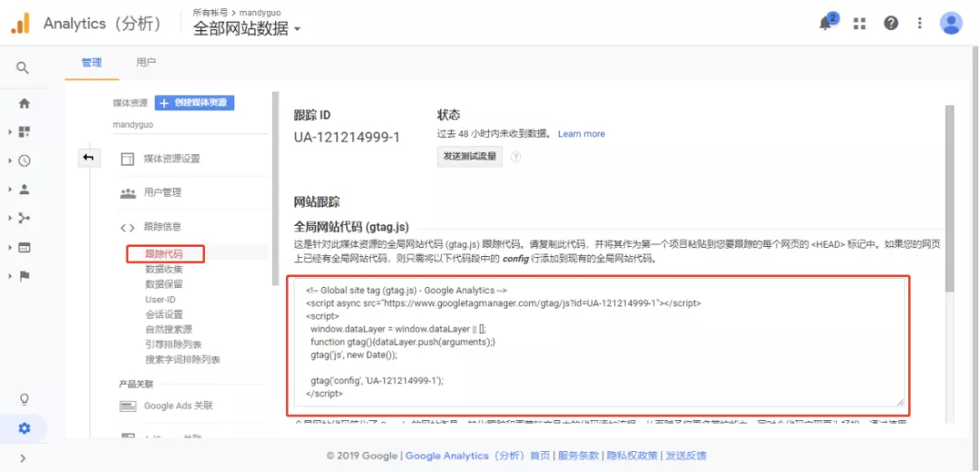Open 媒体资源设置
This screenshot has height=472, width=980.
pos(171,159)
